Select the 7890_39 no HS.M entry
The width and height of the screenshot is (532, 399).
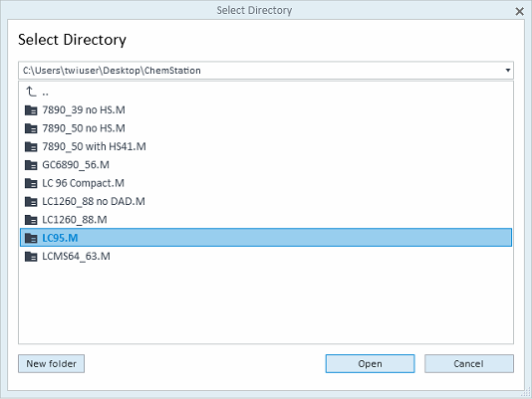coord(266,109)
